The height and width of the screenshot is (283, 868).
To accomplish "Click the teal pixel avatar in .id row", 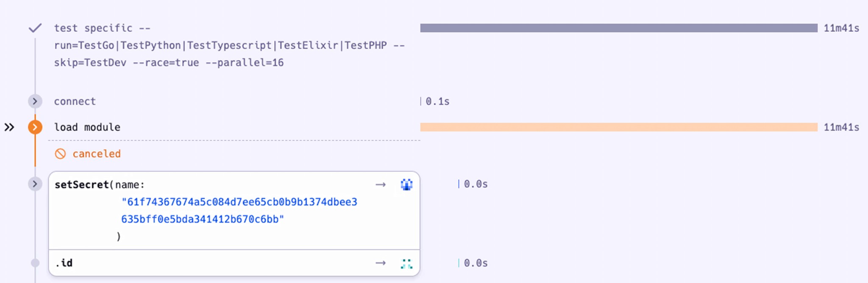I will 406,264.
